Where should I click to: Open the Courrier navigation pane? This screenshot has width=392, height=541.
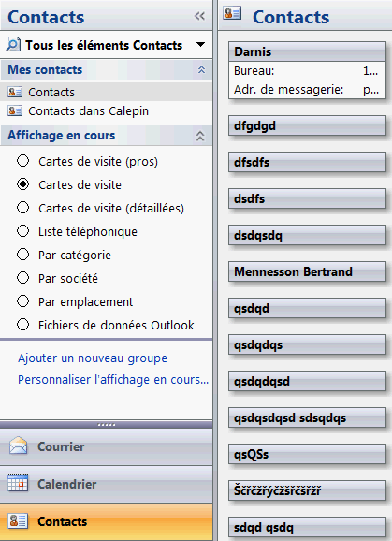pos(106,446)
